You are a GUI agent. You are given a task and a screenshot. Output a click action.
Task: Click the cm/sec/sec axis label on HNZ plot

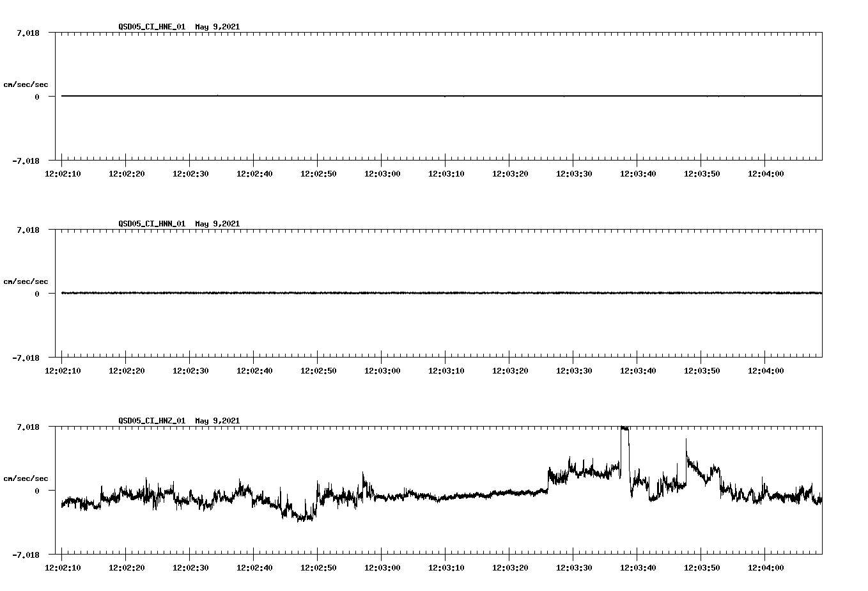point(26,477)
